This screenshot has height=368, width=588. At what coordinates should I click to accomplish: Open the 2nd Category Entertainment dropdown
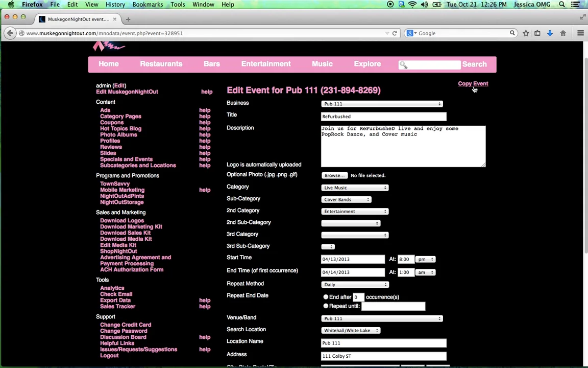[x=355, y=212]
